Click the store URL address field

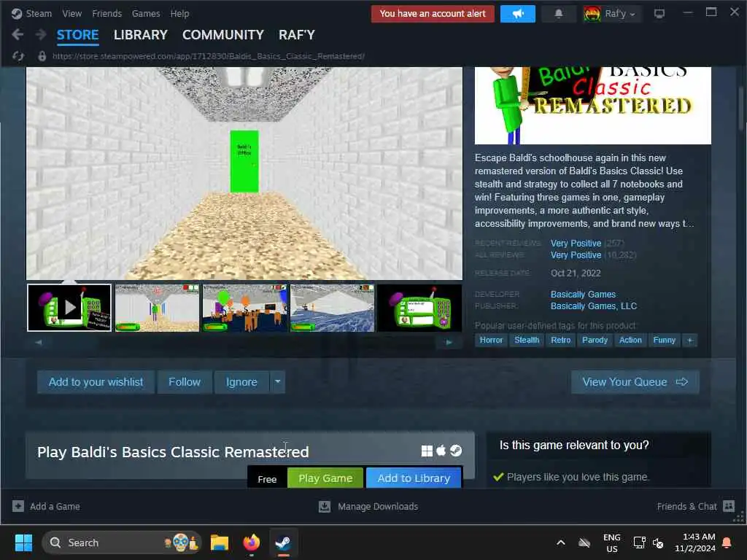[209, 56]
